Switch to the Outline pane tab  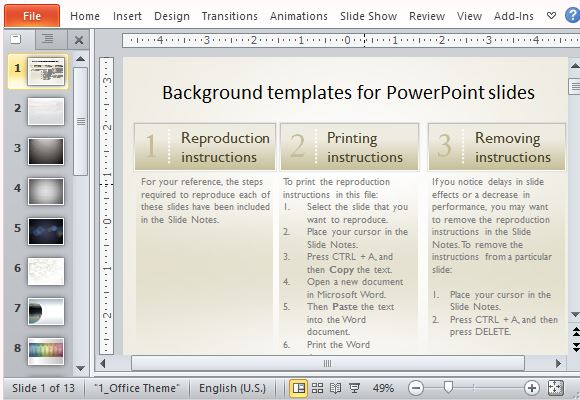click(x=47, y=38)
